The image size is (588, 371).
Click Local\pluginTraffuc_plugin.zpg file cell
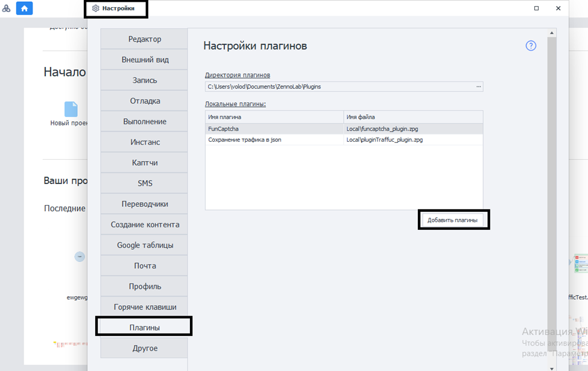point(413,139)
